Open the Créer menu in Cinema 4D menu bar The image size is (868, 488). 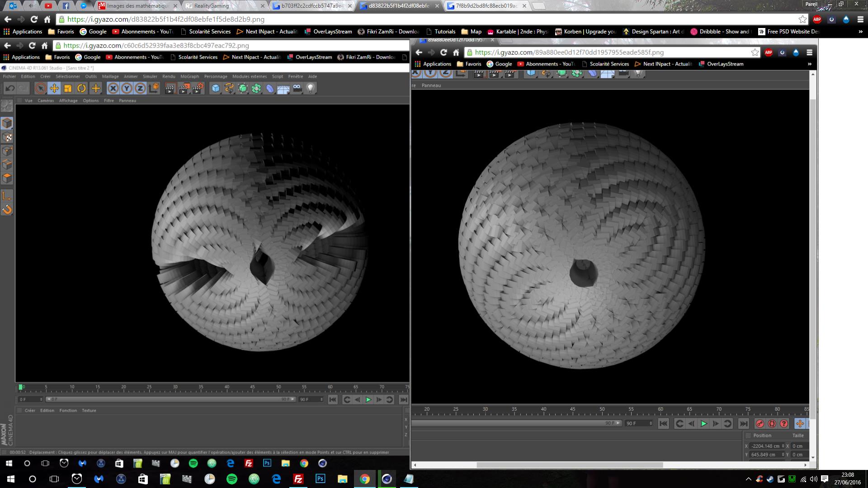(x=45, y=76)
